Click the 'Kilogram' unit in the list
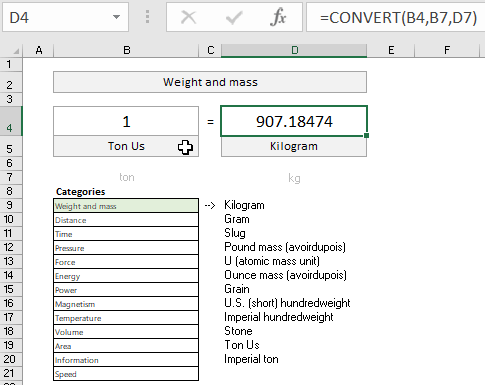 click(244, 205)
